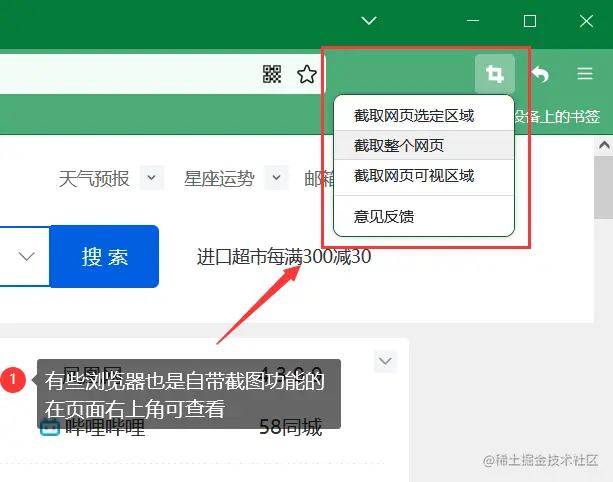Open the 哔哩哔哩 site link

(105, 427)
